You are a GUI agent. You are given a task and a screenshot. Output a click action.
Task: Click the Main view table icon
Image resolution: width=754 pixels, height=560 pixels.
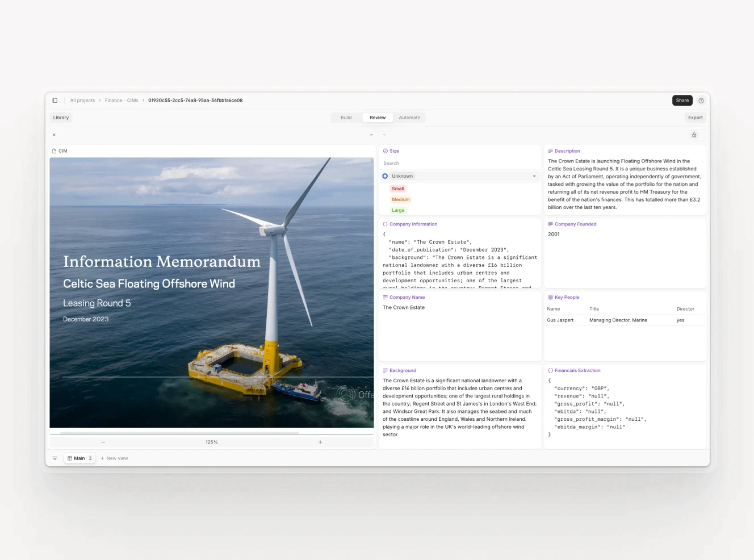(x=70, y=458)
